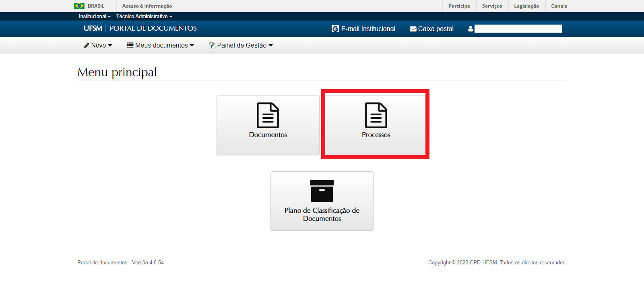The image size is (644, 295).
Task: Click the user profile icon
Action: [x=470, y=29]
